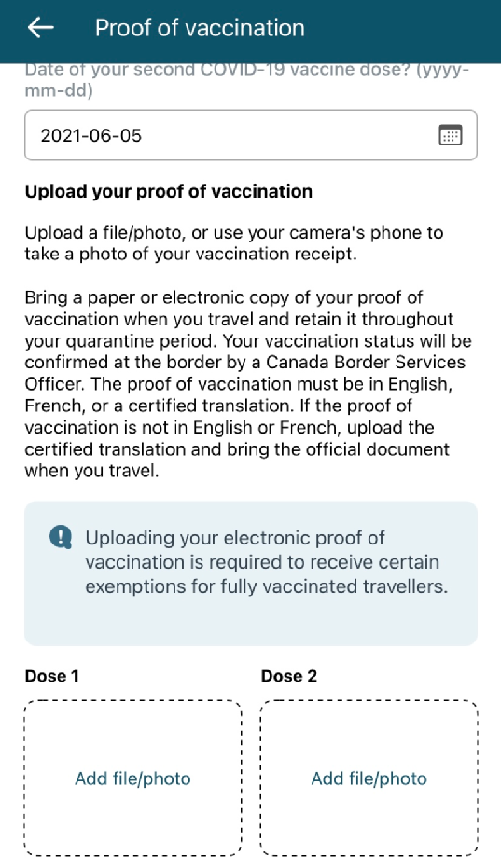
Task: Tap the Dose 2 label
Action: pyautogui.click(x=288, y=676)
